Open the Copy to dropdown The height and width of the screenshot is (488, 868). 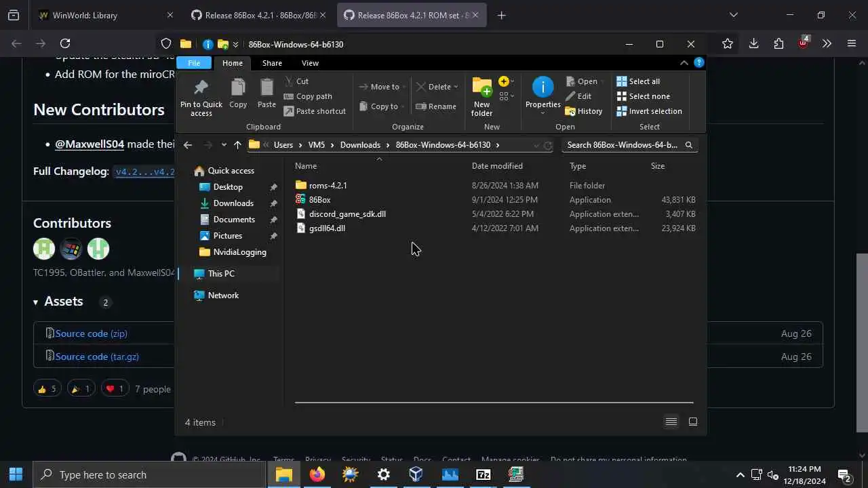point(382,106)
